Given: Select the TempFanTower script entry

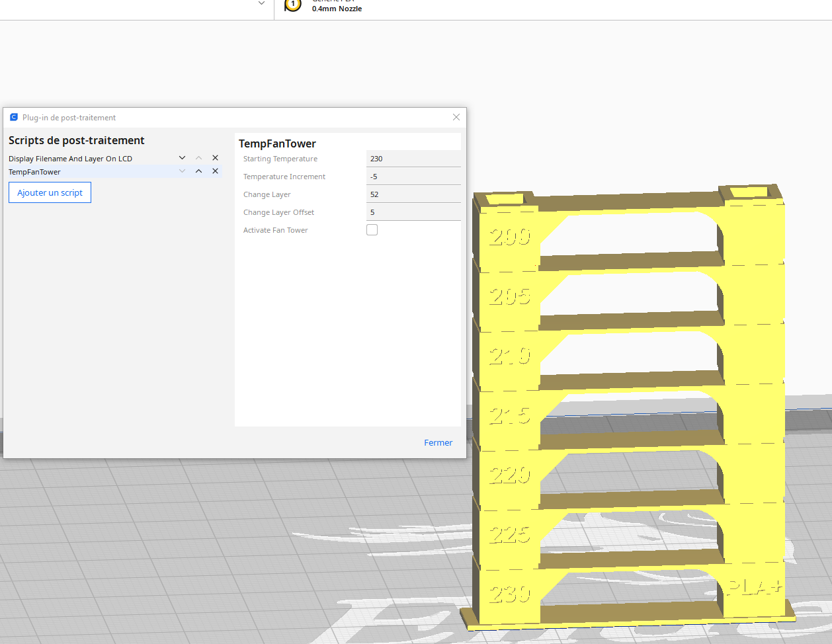Looking at the screenshot, I should [x=34, y=172].
